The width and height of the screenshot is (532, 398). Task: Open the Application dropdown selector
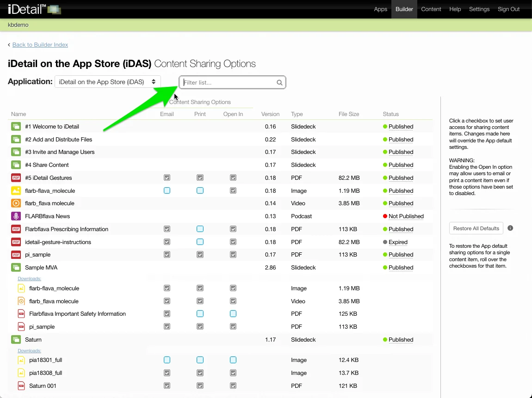tap(108, 82)
